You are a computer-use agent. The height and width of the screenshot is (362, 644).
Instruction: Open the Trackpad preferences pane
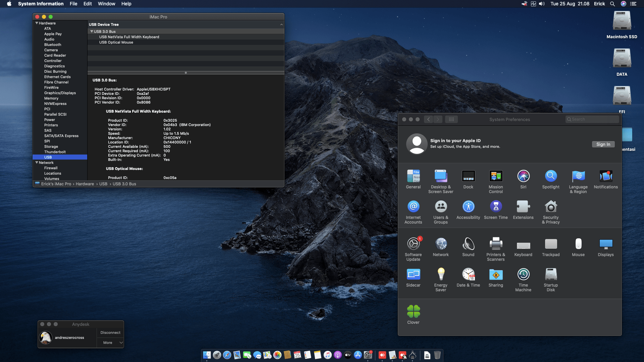[x=551, y=247]
